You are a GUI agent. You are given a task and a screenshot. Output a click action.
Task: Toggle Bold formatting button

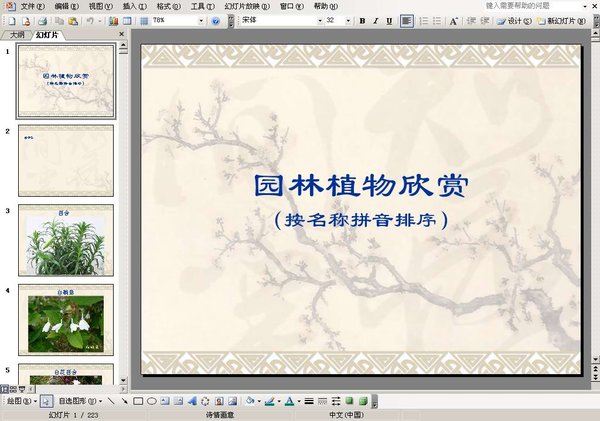[x=362, y=20]
